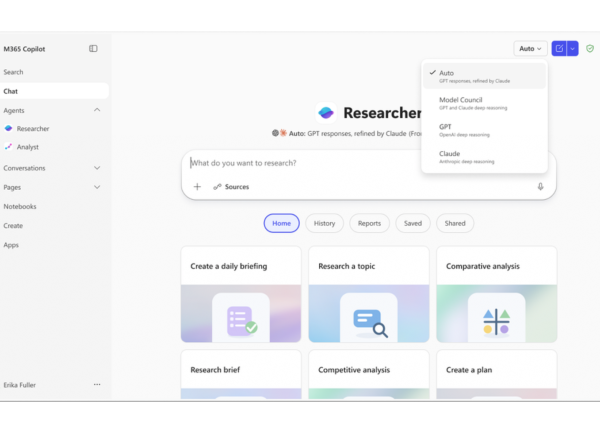
Task: Open the Auto model selector dropdown
Action: coord(530,49)
